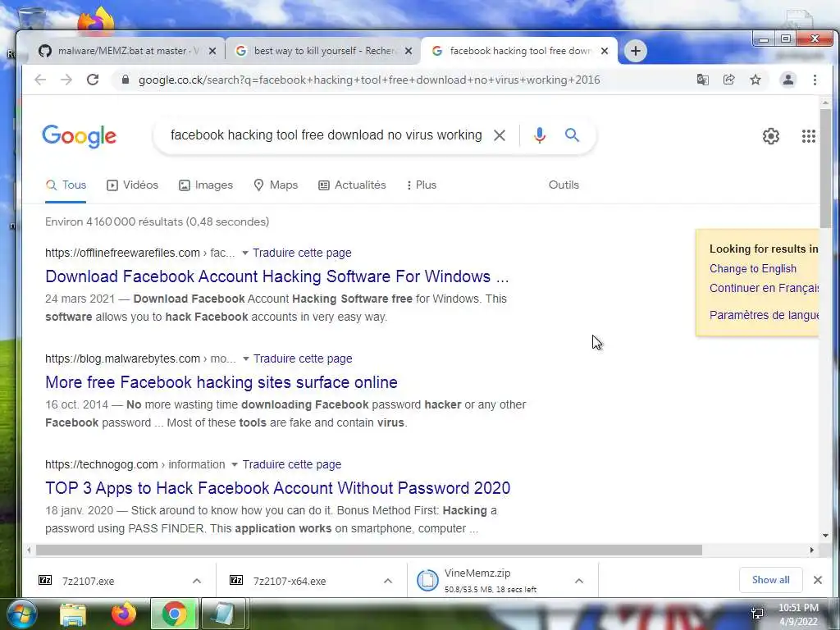Screen dimensions: 840x630
Task: Start voice search with the microphone icon
Action: click(x=540, y=135)
